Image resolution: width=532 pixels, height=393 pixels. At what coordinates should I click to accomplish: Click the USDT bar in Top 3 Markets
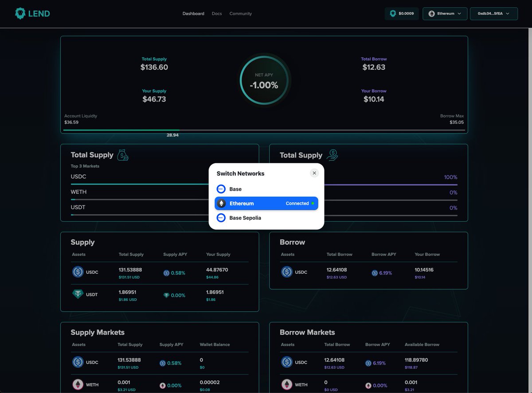click(160, 215)
